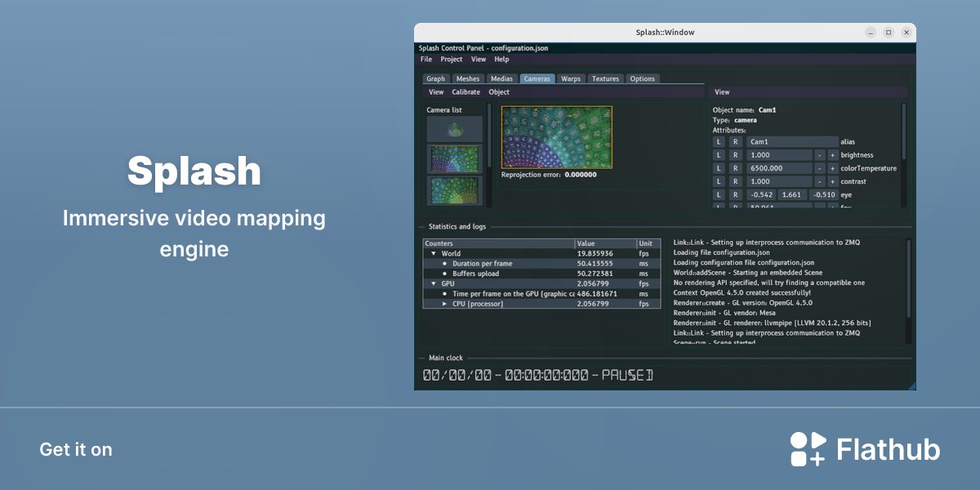
Task: Click the log panel vertical scrollbar
Action: click(x=908, y=290)
